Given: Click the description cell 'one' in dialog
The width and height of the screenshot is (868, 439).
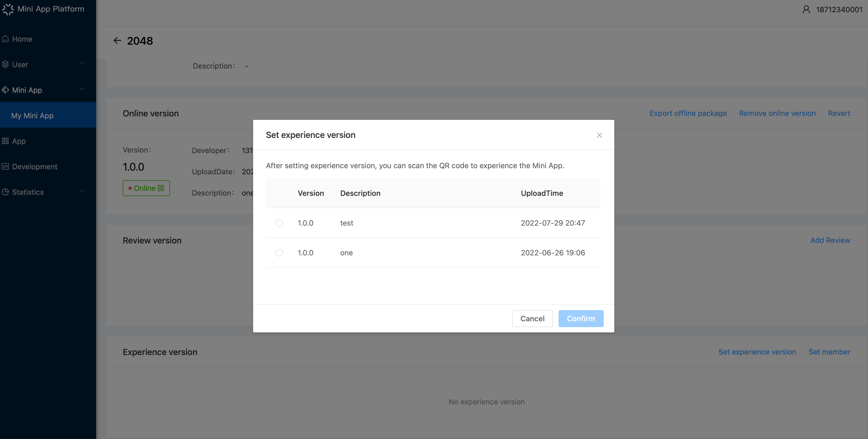Looking at the screenshot, I should [346, 252].
